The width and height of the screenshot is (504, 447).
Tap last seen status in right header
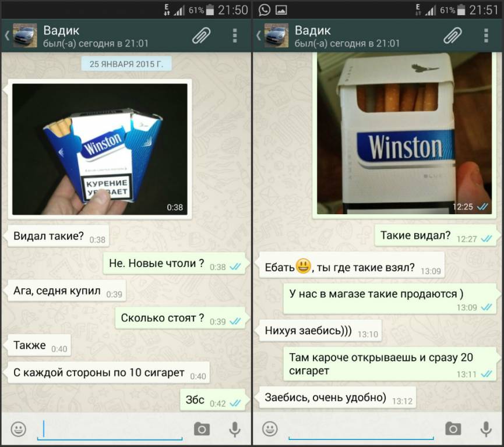click(x=347, y=43)
